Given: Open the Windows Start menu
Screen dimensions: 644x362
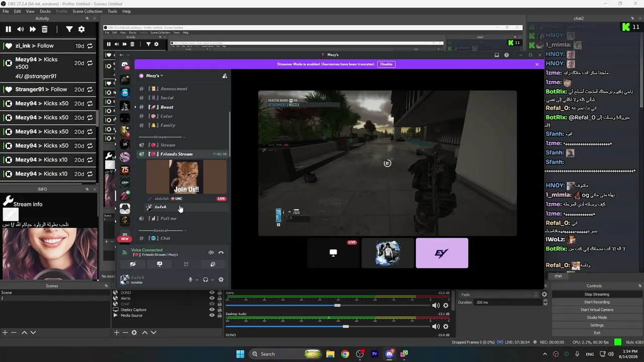Looking at the screenshot, I should click(240, 354).
